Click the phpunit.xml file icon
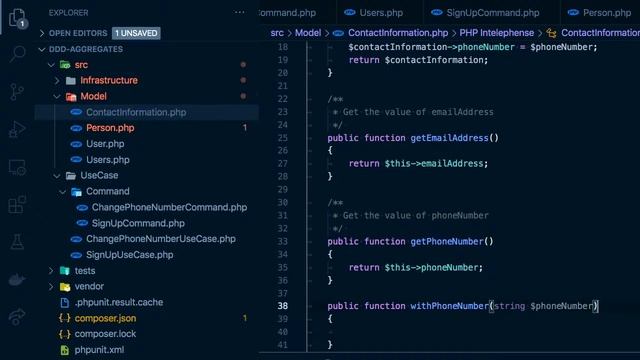Viewport: 640px width, 360px height. [64, 350]
